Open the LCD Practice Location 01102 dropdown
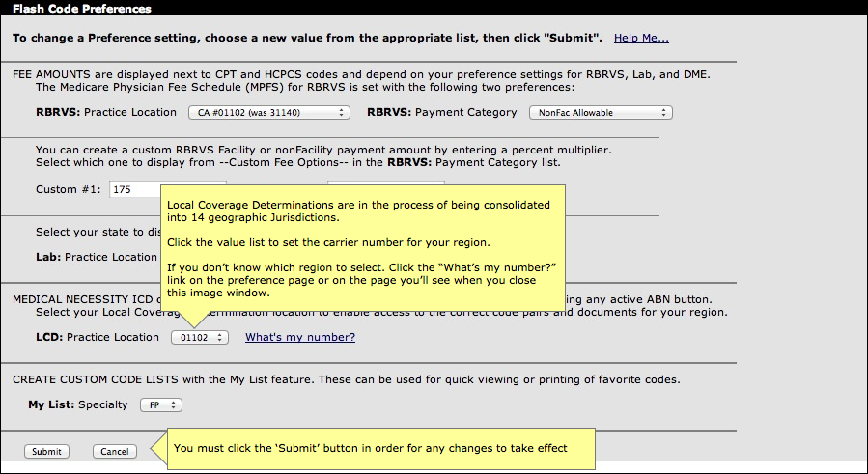 199,337
